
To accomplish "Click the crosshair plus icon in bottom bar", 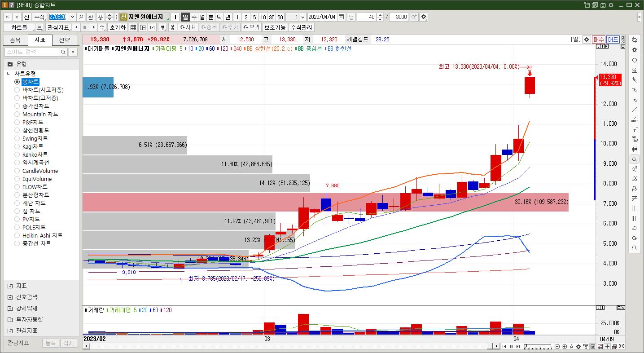I will [607, 346].
